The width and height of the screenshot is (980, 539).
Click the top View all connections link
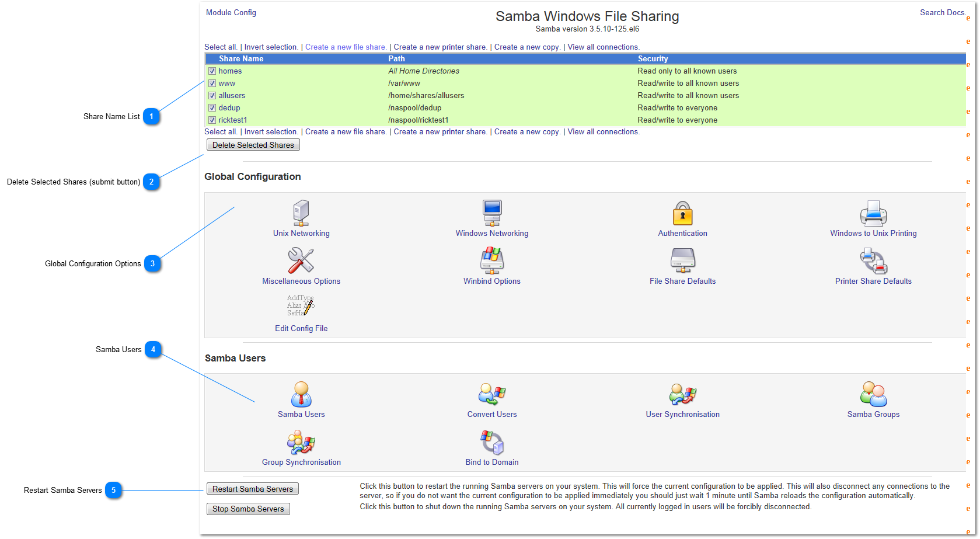coord(604,47)
